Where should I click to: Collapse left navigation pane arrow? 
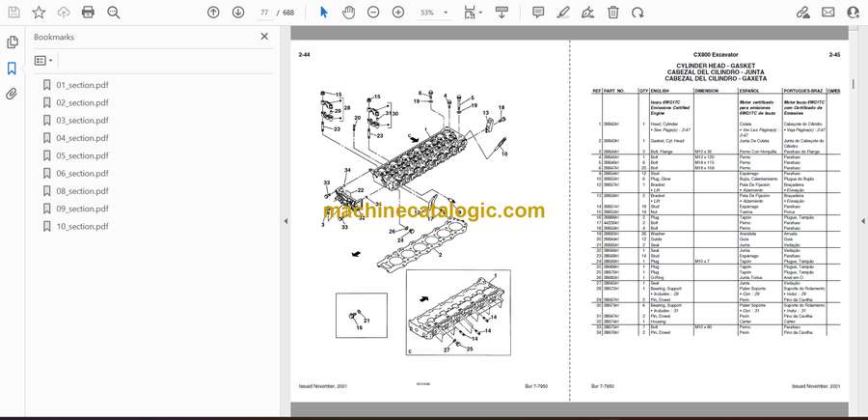click(x=286, y=221)
